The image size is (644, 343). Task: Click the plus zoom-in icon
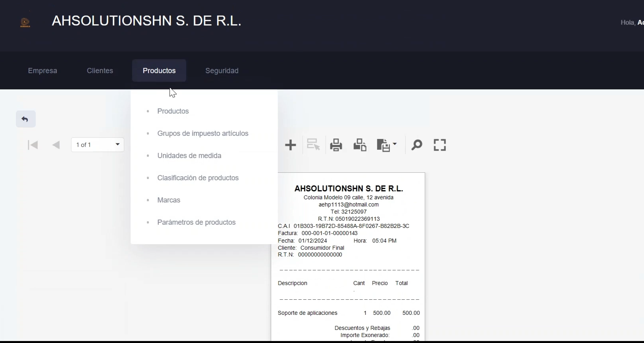291,145
